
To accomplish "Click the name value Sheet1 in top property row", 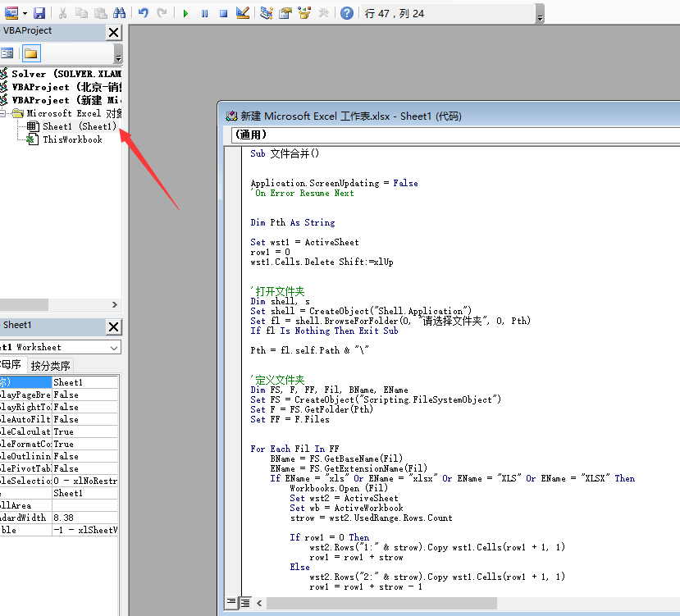I will 85,382.
